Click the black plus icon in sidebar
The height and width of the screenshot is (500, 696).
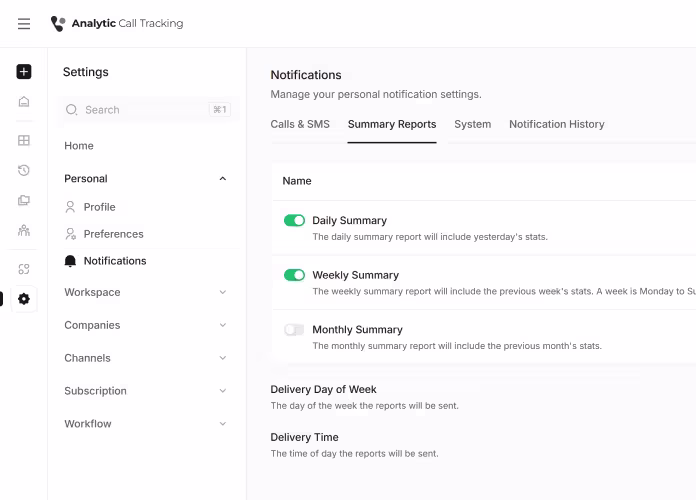coord(24,72)
